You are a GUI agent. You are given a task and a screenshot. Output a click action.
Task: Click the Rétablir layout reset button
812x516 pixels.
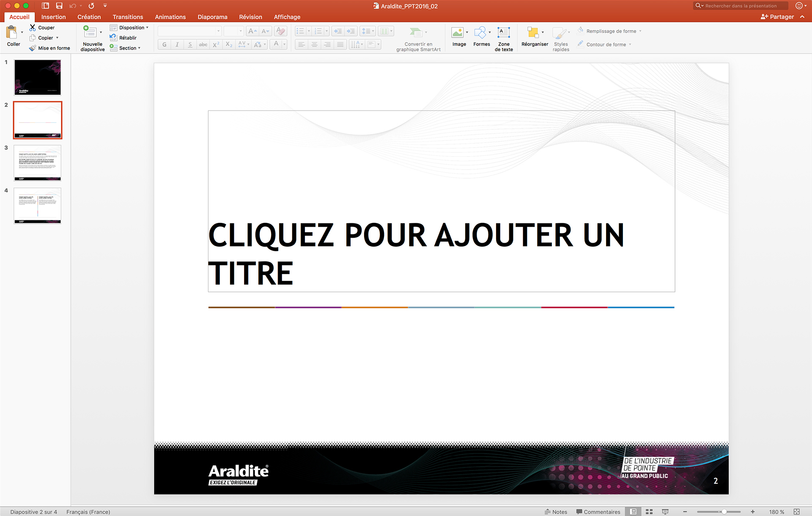coord(123,38)
